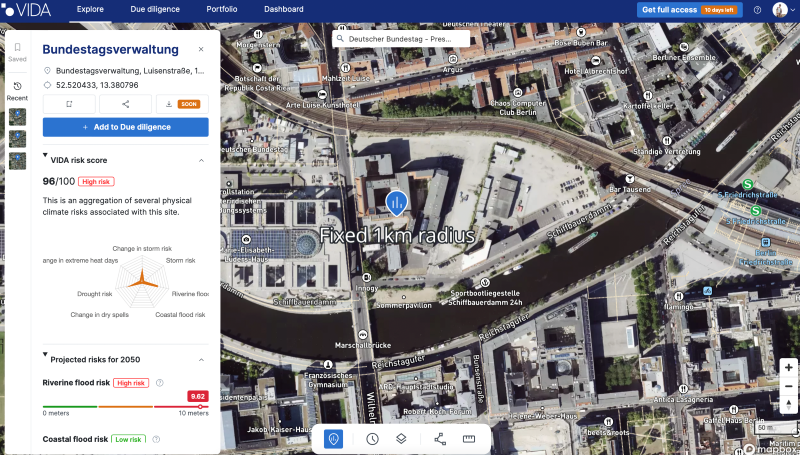Click the Coastal flood risk Low risk badge
This screenshot has height=455, width=800.
click(129, 439)
